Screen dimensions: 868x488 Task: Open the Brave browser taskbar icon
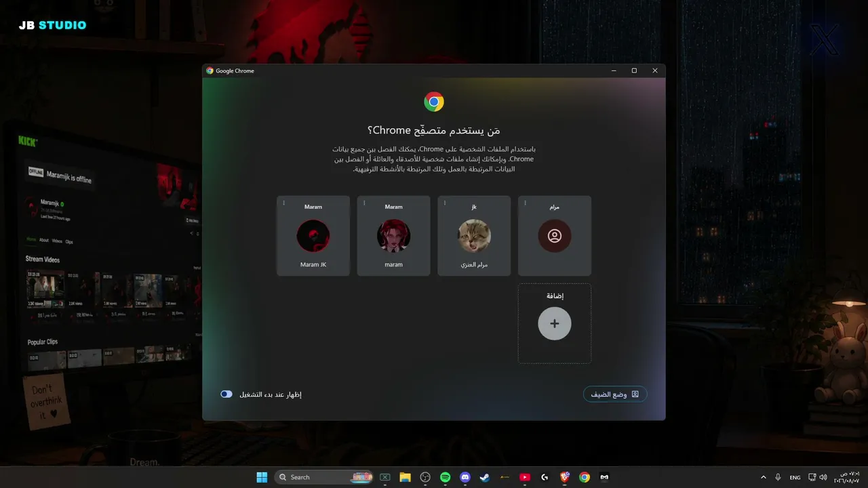tap(564, 477)
